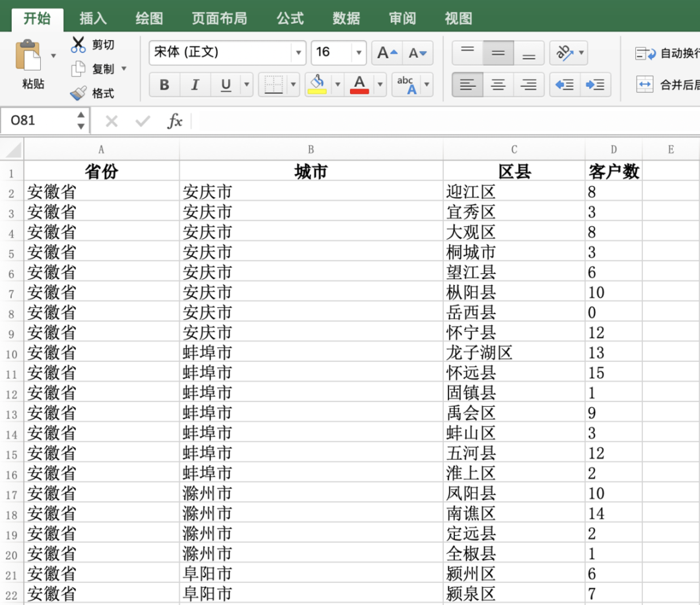
Task: Click the Format painter brush icon
Action: pyautogui.click(x=78, y=93)
